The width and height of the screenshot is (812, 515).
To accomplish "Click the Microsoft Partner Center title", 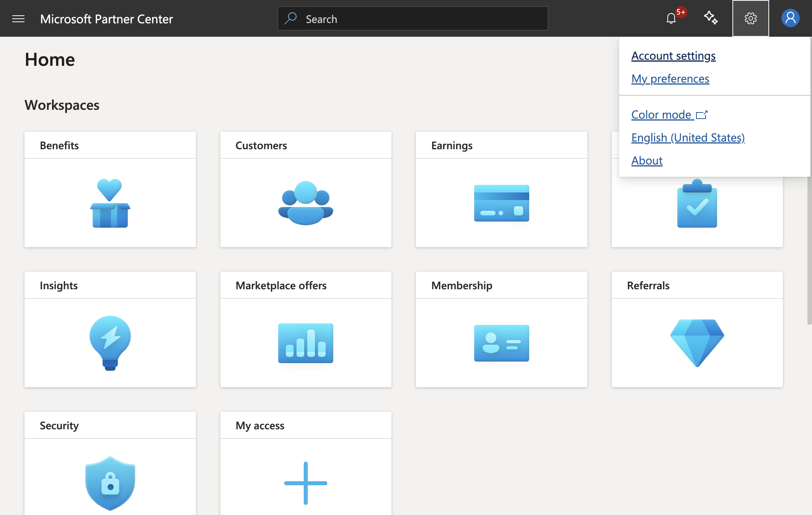I will (x=106, y=19).
